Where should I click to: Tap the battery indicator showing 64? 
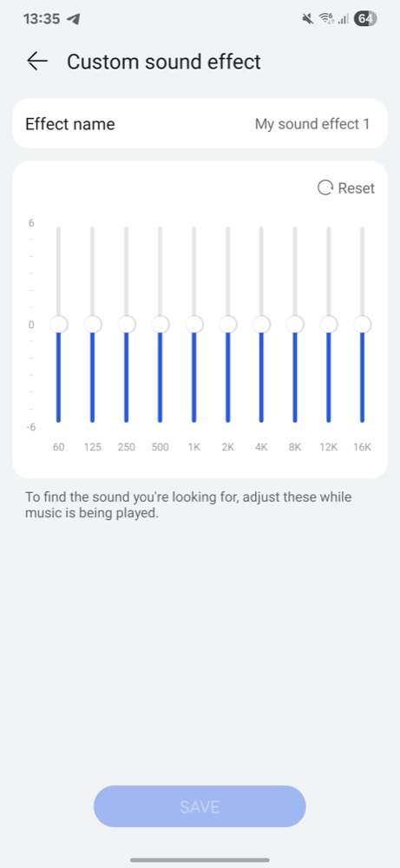pyautogui.click(x=365, y=19)
